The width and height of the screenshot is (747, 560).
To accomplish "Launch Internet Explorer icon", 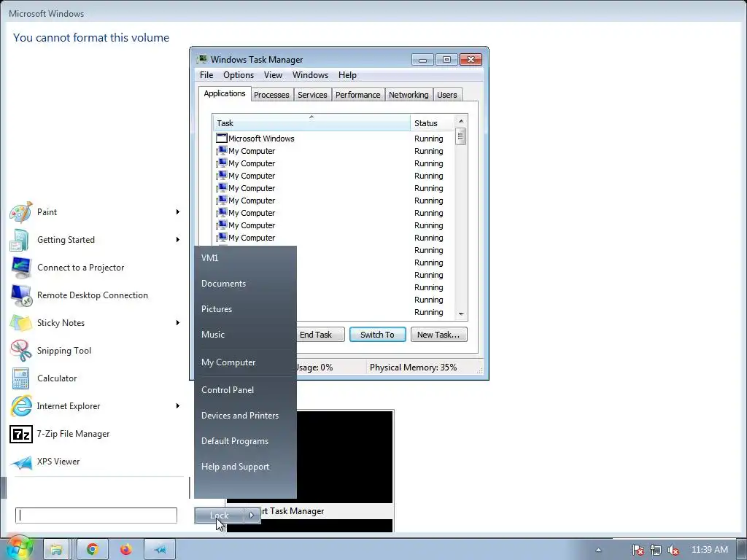I will [21, 406].
